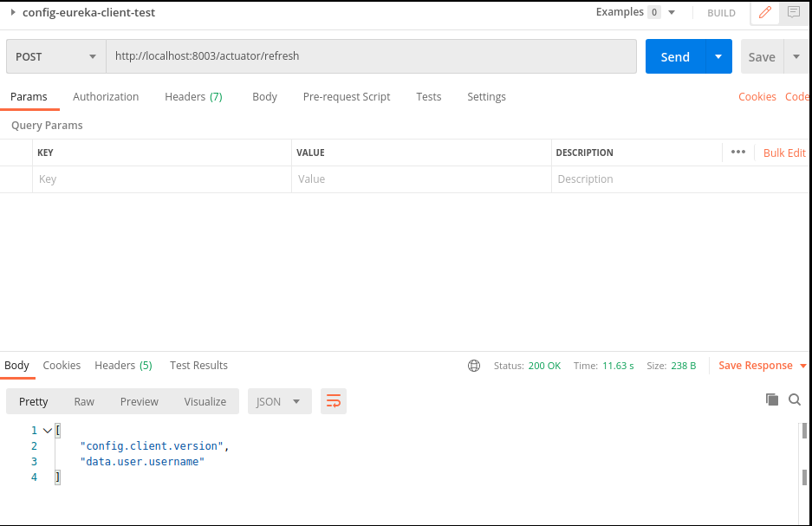This screenshot has height=526, width=812.
Task: Open the response Cookies tab
Action: pos(62,366)
